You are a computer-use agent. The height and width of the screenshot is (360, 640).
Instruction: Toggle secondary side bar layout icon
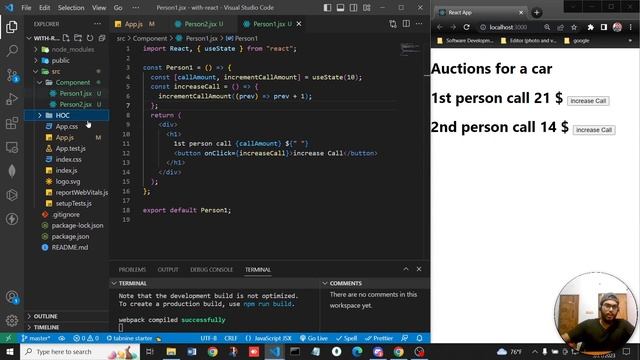(353, 7)
